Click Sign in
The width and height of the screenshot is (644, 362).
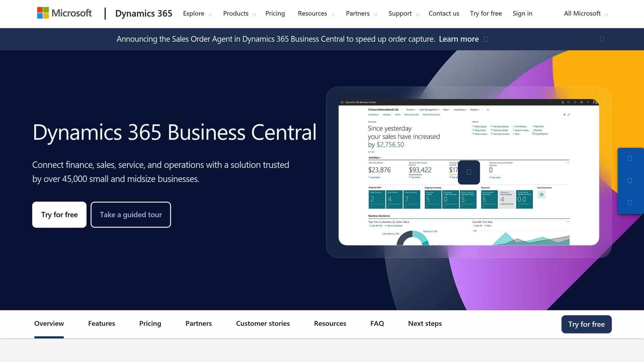coord(522,14)
